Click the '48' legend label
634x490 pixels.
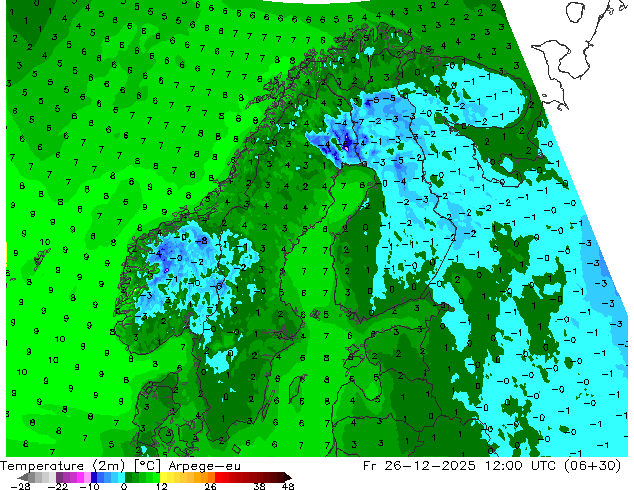click(x=288, y=486)
